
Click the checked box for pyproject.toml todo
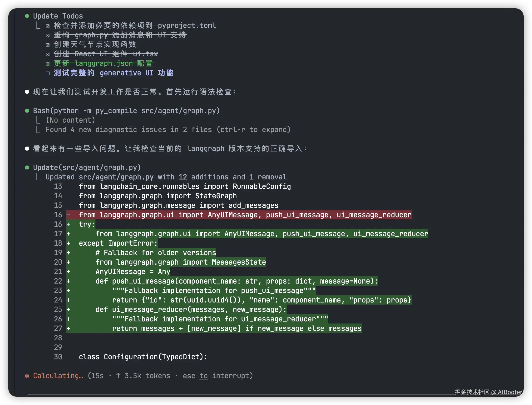48,26
